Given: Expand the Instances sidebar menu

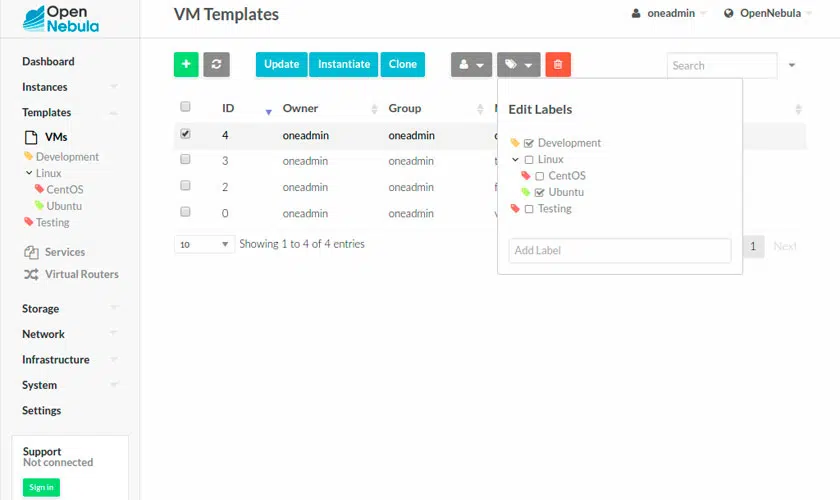Looking at the screenshot, I should pos(114,87).
